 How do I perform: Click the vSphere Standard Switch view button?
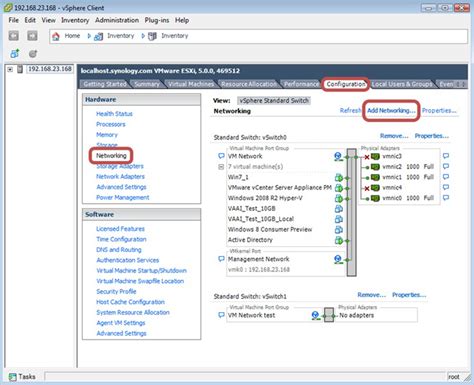(274, 101)
